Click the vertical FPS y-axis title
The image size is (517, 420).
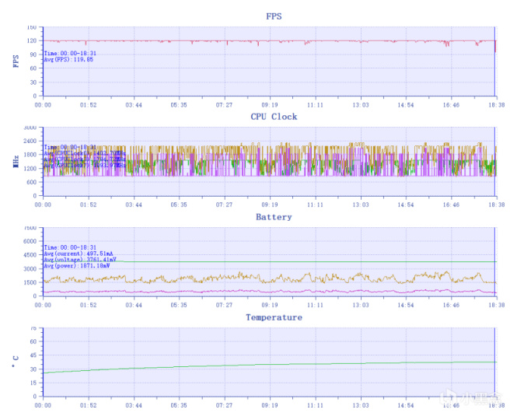tap(16, 61)
